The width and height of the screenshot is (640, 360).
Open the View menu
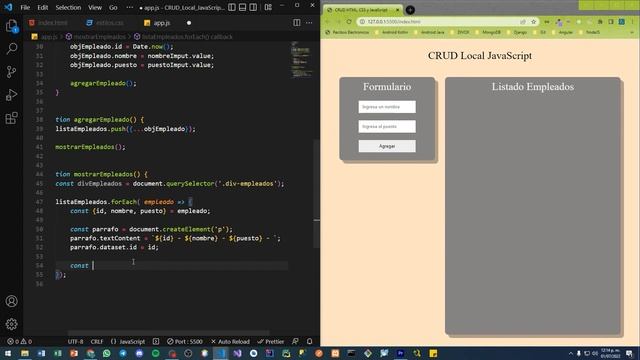[95, 7]
